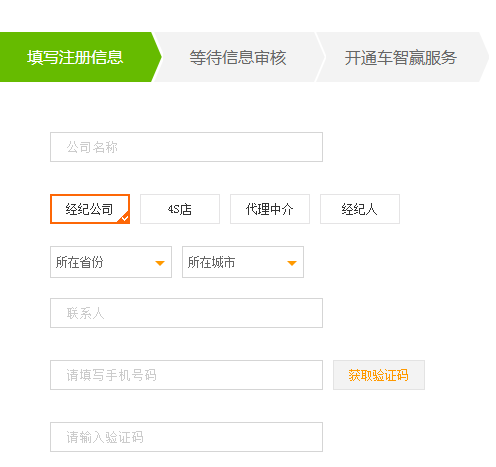The width and height of the screenshot is (496, 467).
Task: Go to the 填写注册信息 step
Action: tap(75, 57)
